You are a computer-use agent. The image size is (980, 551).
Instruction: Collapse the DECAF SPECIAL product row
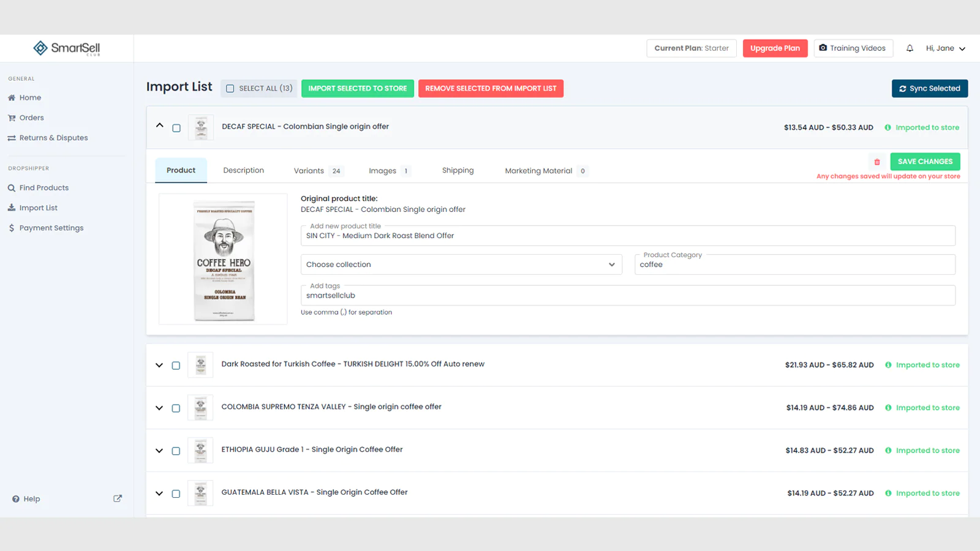point(160,126)
